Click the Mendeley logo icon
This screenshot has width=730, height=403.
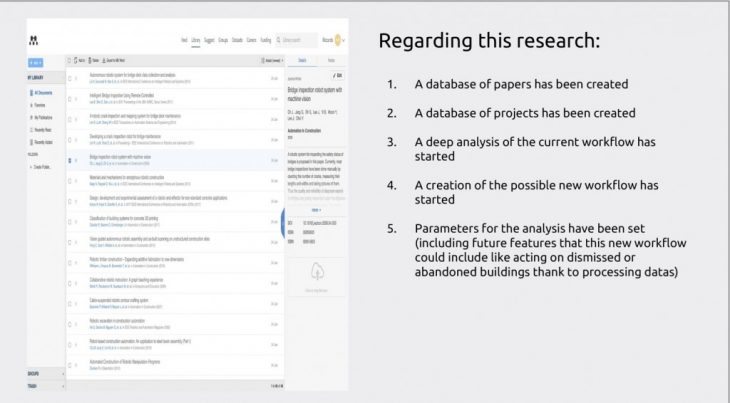(x=32, y=42)
